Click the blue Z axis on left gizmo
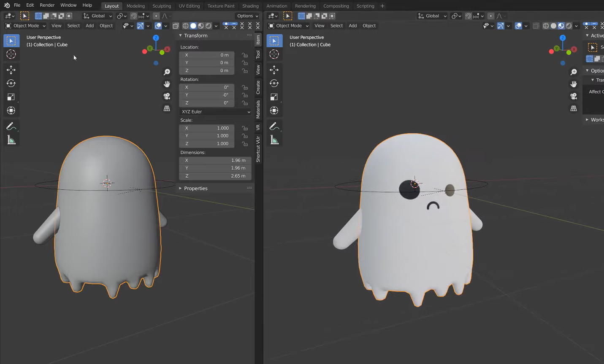Viewport: 604px width, 364px height. (x=156, y=38)
